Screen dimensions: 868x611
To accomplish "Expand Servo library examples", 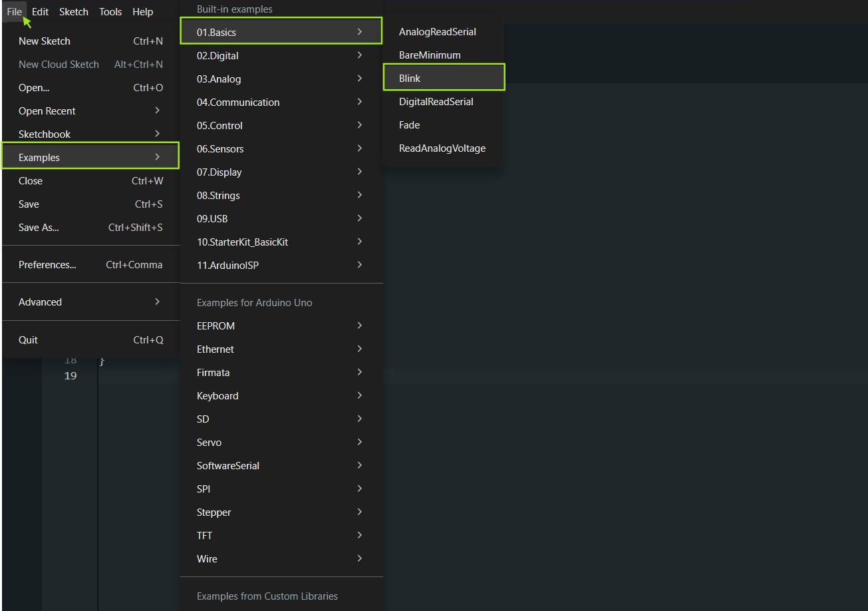I will (x=281, y=443).
